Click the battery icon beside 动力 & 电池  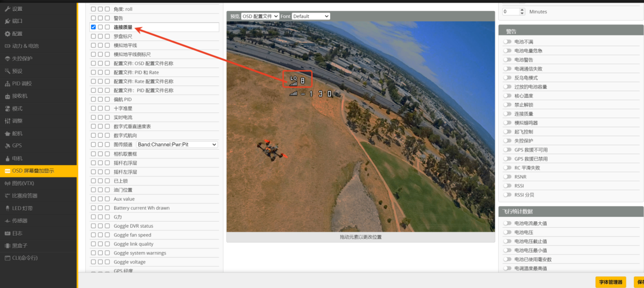tap(7, 46)
